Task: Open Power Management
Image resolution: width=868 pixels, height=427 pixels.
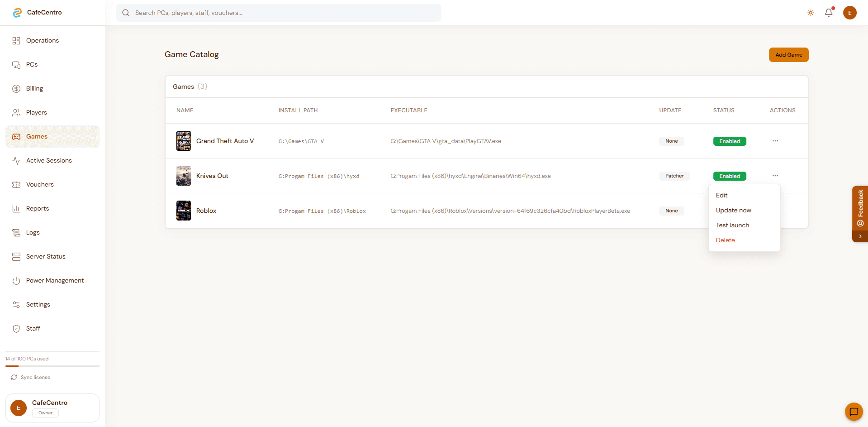Action: 52,281
